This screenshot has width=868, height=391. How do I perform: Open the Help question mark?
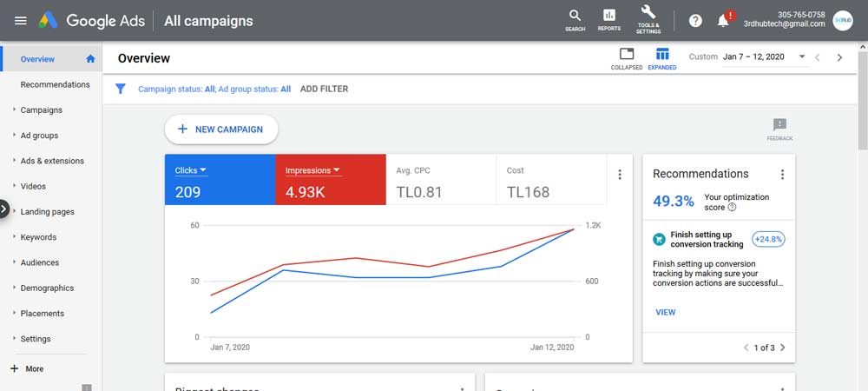[x=695, y=21]
